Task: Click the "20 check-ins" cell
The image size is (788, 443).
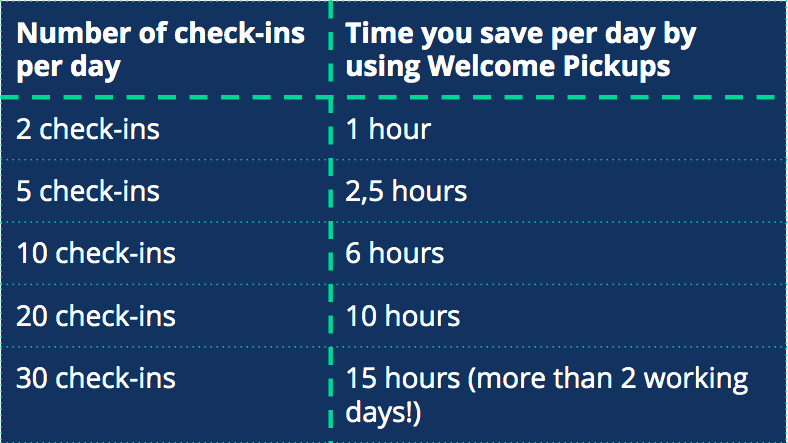Action: click(96, 316)
